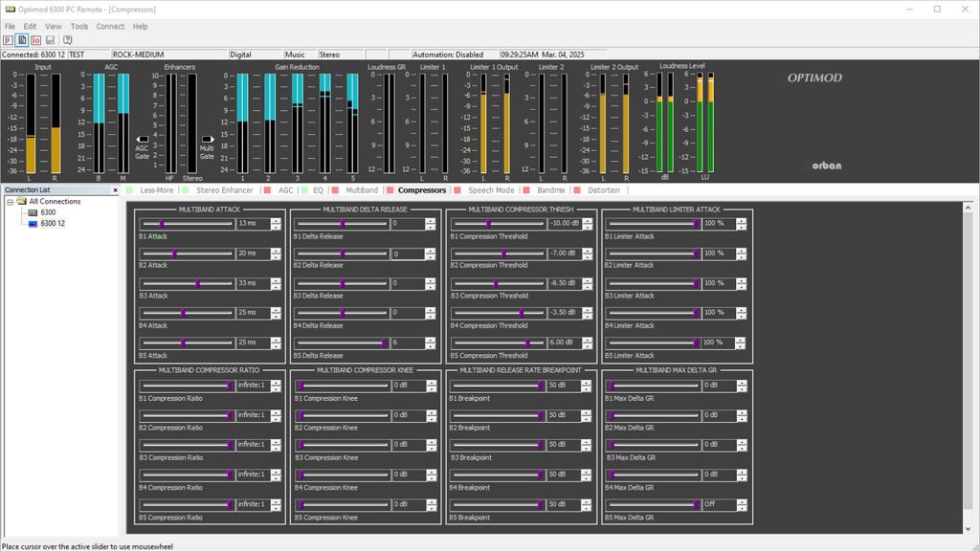Switch to the Multiband tab
This screenshot has width=980, height=552.
point(362,190)
